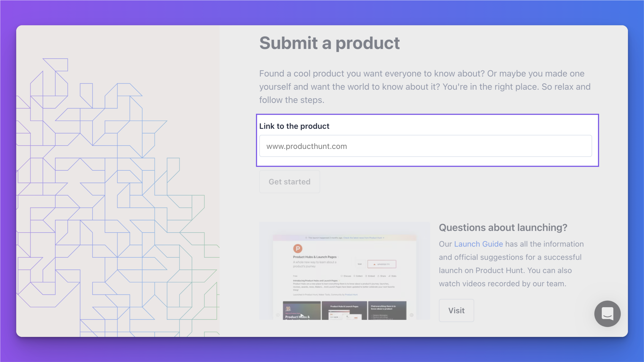Click the Visit button under Questions
644x362 pixels.
point(456,311)
